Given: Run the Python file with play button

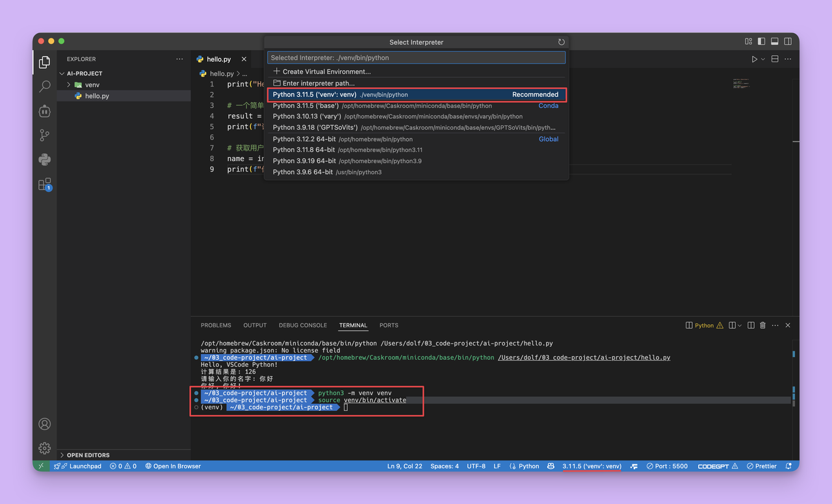Looking at the screenshot, I should (755, 59).
